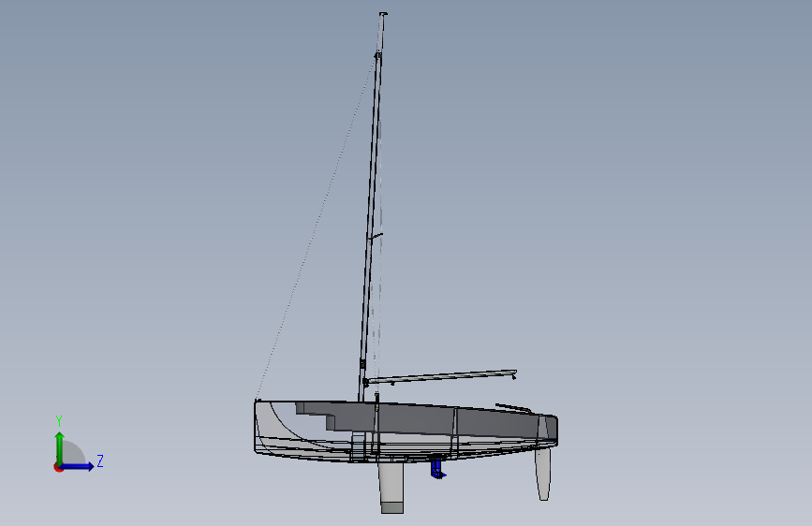Select the spreader at the mast's midpoint

[376, 237]
